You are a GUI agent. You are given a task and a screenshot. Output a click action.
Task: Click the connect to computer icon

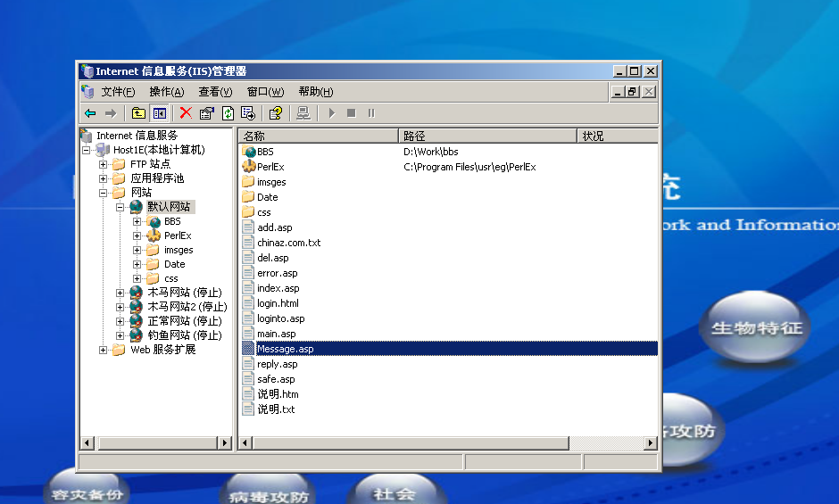click(303, 113)
